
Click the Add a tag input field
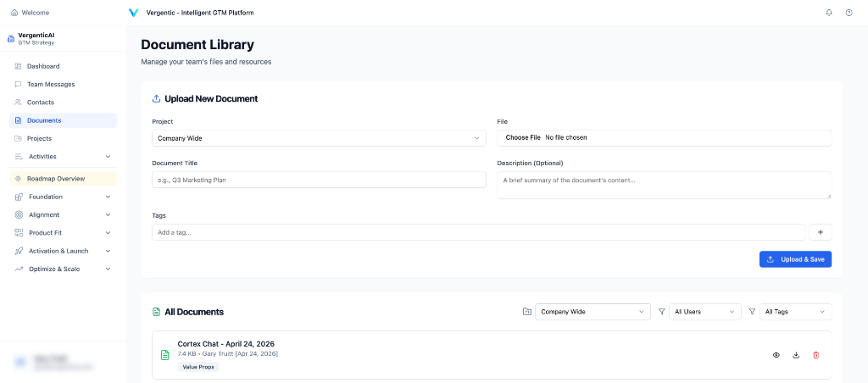tap(479, 232)
